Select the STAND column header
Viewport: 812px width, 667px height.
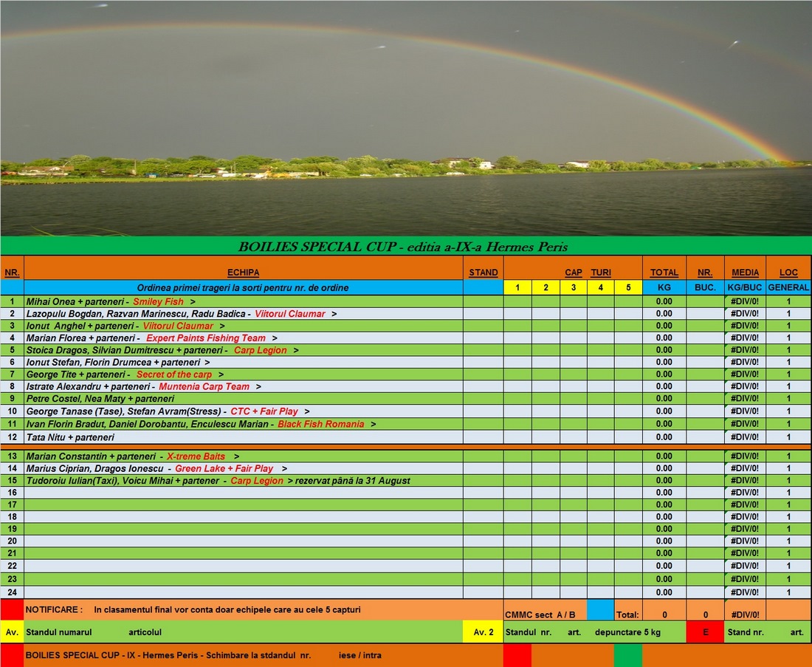tap(484, 273)
